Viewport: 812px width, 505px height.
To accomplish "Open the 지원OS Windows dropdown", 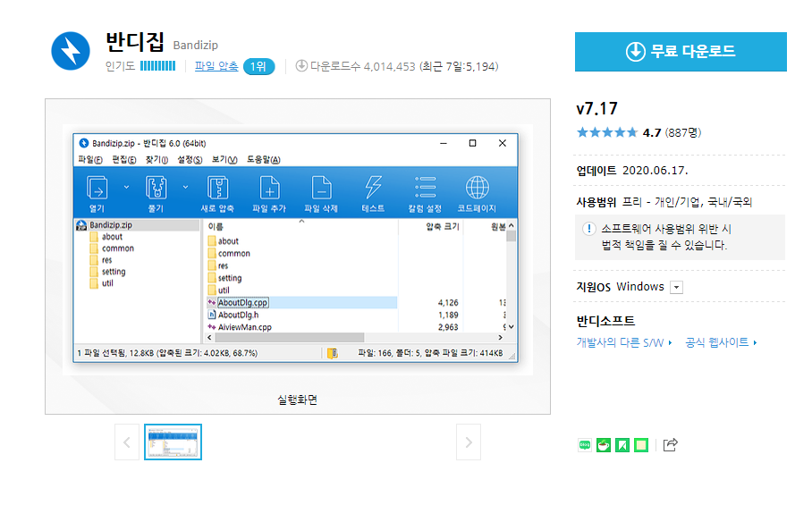I will point(676,288).
